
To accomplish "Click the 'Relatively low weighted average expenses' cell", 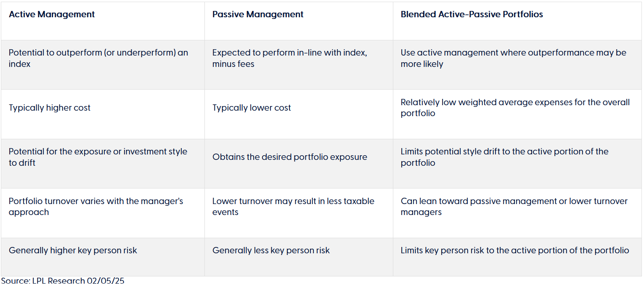I will pos(517,114).
